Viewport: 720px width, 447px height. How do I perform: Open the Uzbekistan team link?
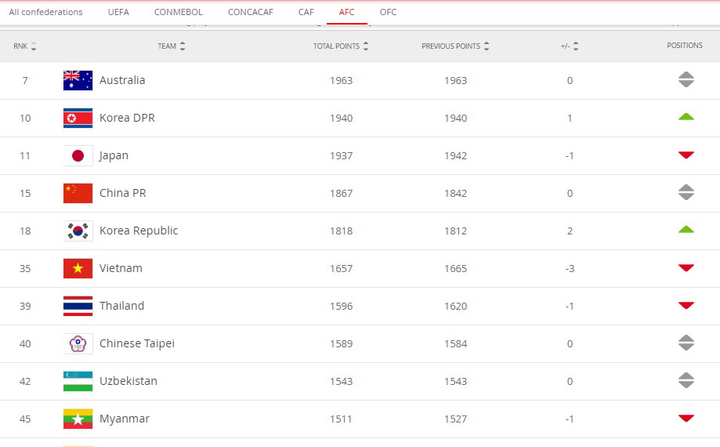(x=127, y=381)
